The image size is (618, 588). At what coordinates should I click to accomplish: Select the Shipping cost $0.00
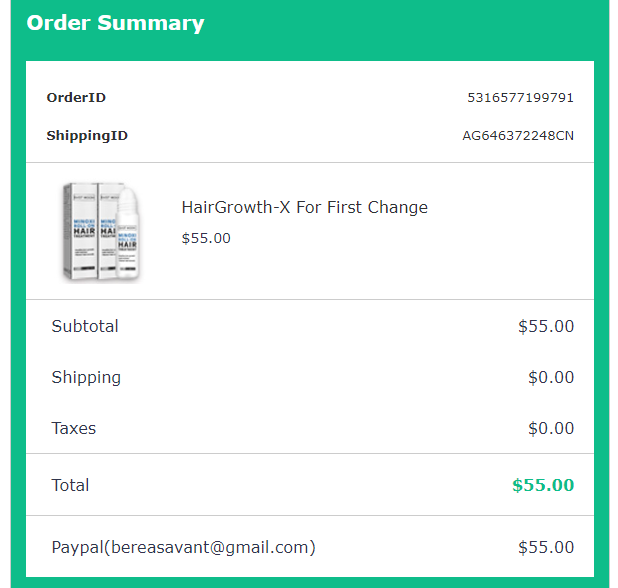pyautogui.click(x=551, y=377)
